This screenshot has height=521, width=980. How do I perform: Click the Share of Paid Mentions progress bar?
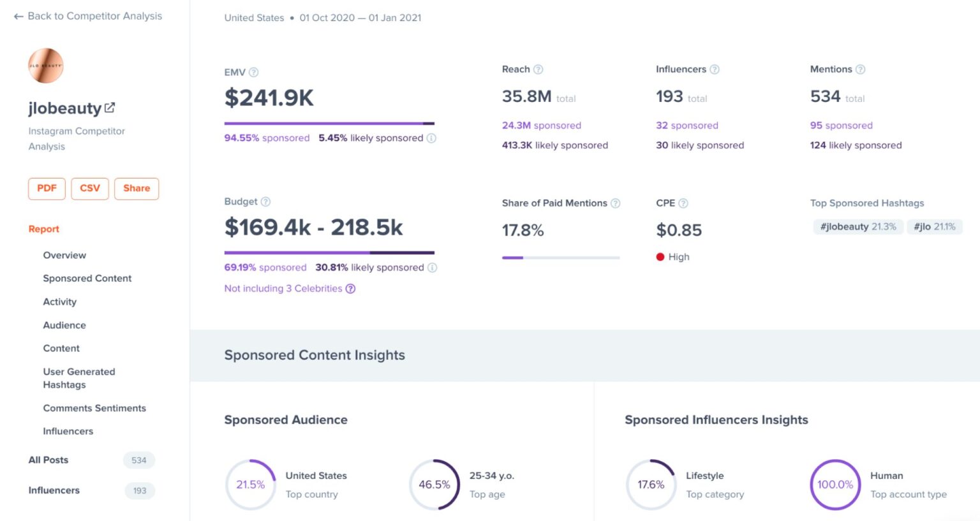click(x=560, y=258)
